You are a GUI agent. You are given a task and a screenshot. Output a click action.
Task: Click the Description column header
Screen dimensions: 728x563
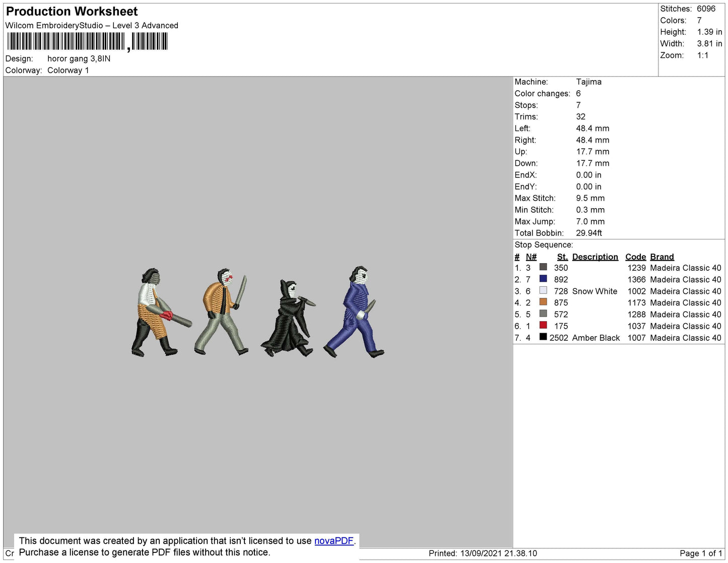(x=595, y=257)
